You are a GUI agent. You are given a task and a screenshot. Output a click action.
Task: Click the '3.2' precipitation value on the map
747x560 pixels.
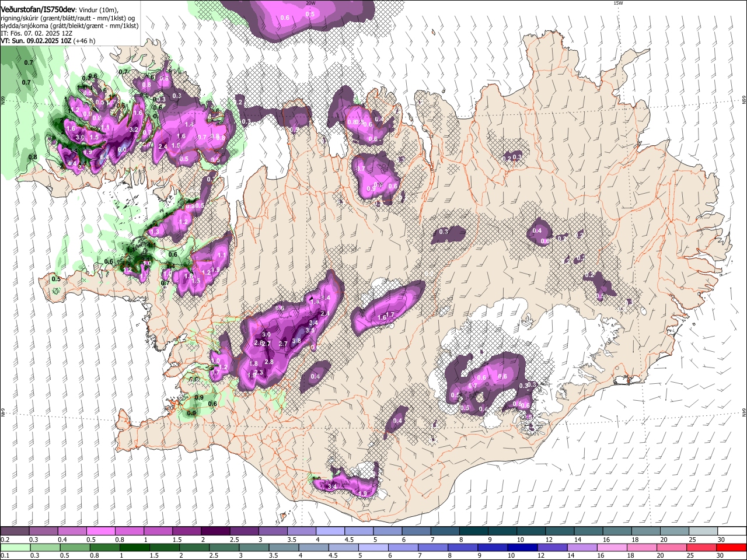tap(134, 129)
